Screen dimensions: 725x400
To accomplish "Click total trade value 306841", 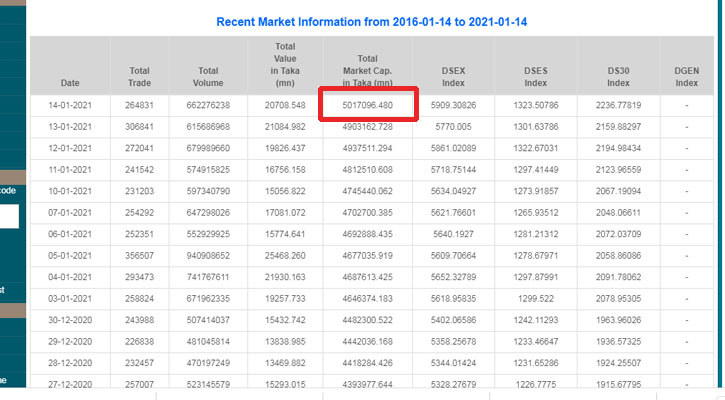I will (139, 127).
